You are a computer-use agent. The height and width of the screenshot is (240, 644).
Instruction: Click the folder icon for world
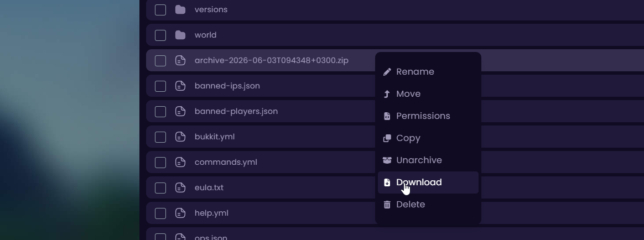[x=180, y=35]
